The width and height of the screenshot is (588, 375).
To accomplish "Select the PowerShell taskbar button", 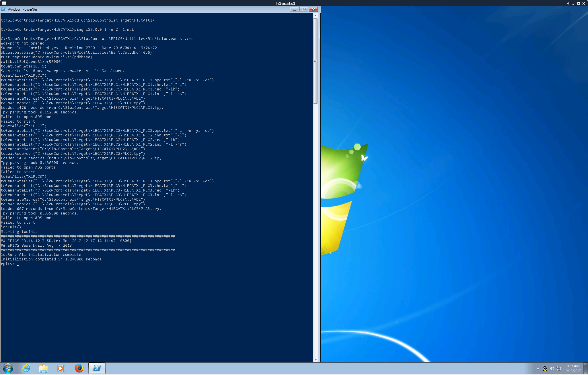I will click(x=97, y=368).
